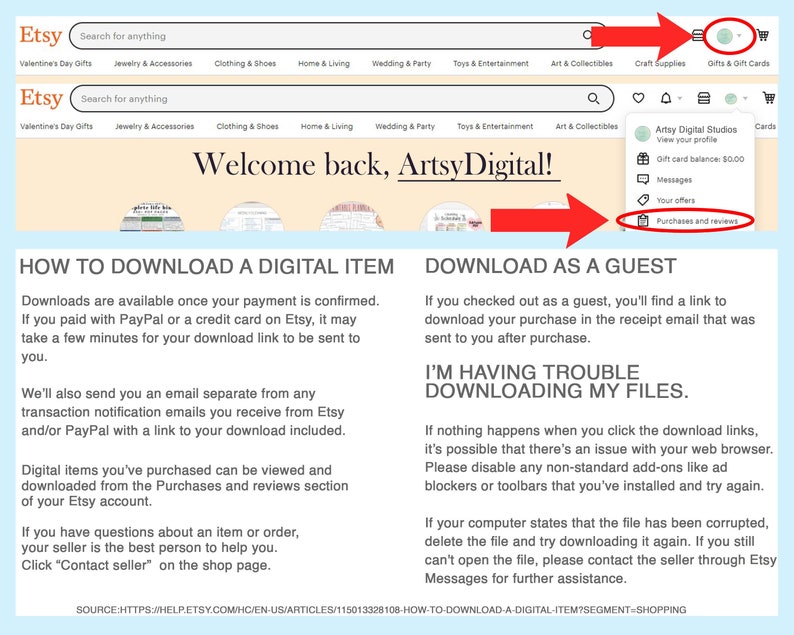Click the magnifier search icon in the second header
The image size is (794, 635).
[593, 99]
